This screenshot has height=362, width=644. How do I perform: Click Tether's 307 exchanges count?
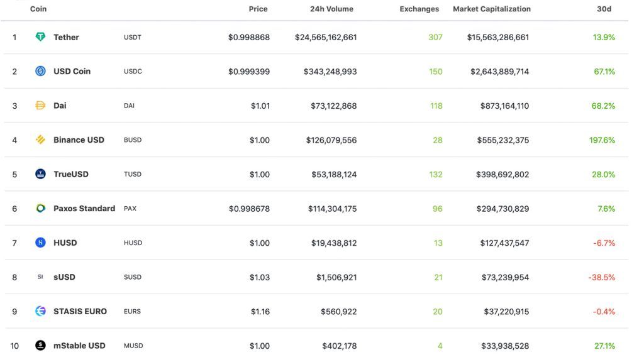pyautogui.click(x=436, y=37)
